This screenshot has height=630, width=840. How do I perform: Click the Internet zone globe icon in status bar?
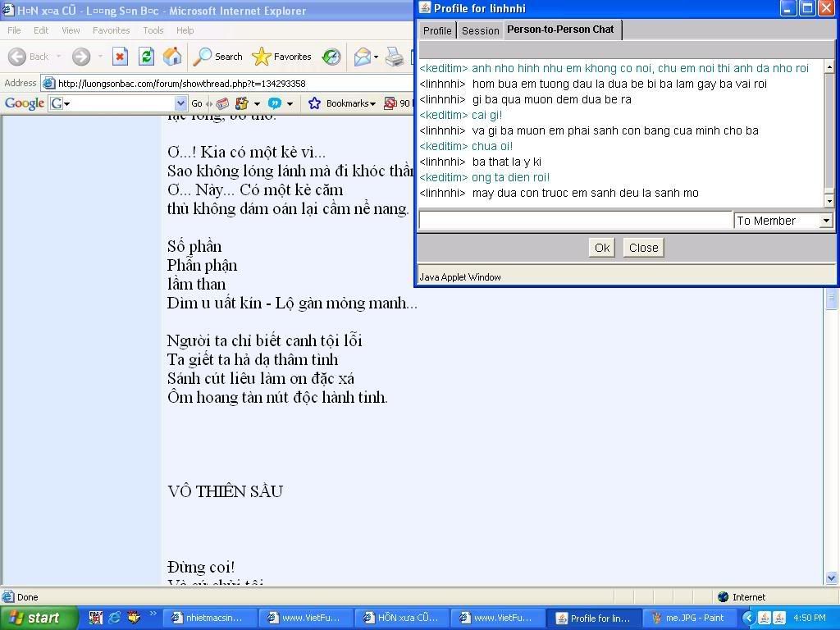724,597
